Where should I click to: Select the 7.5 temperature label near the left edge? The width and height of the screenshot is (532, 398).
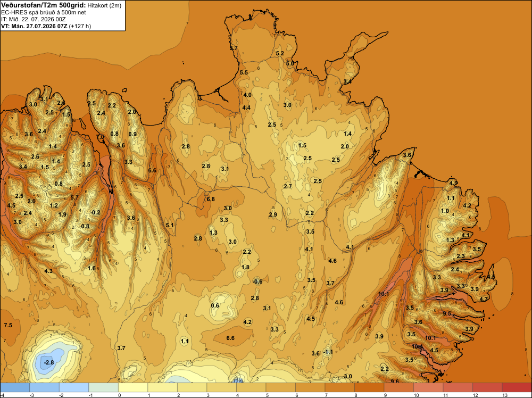[8, 325]
